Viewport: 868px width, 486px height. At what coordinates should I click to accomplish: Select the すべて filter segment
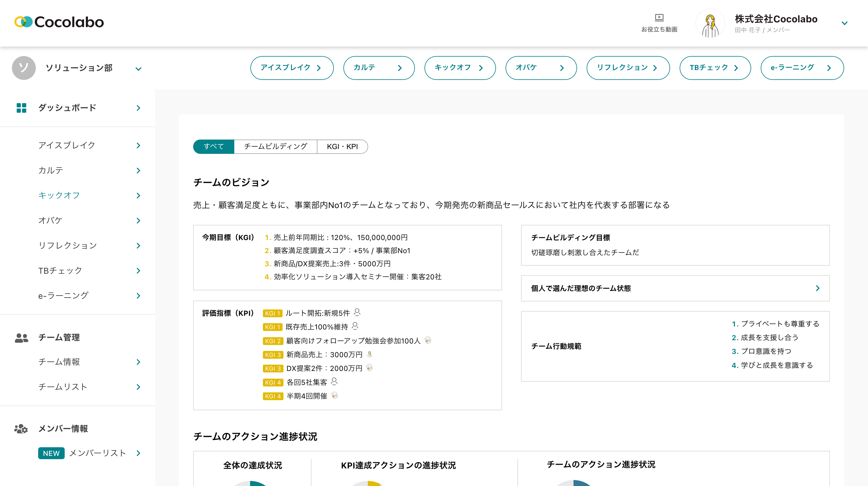214,147
